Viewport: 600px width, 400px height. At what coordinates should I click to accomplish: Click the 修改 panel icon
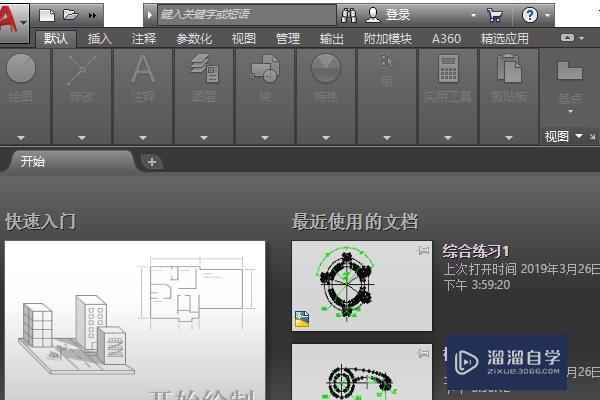click(x=82, y=70)
